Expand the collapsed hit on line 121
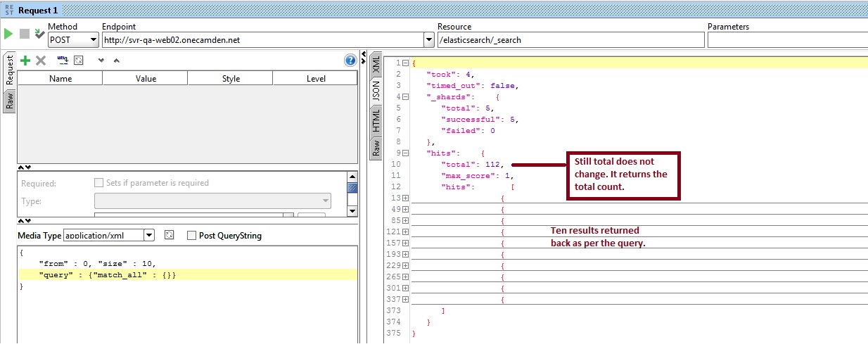This screenshot has height=349, width=868. [x=405, y=231]
